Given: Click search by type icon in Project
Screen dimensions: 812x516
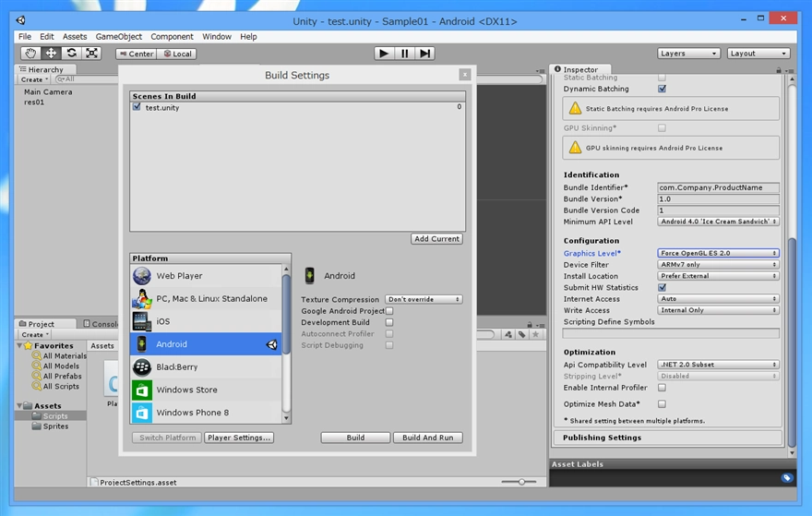Looking at the screenshot, I should 508,335.
